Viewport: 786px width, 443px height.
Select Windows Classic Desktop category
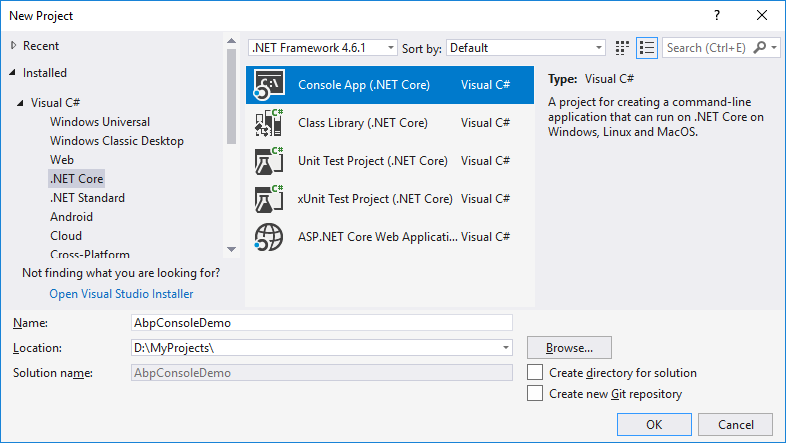116,141
